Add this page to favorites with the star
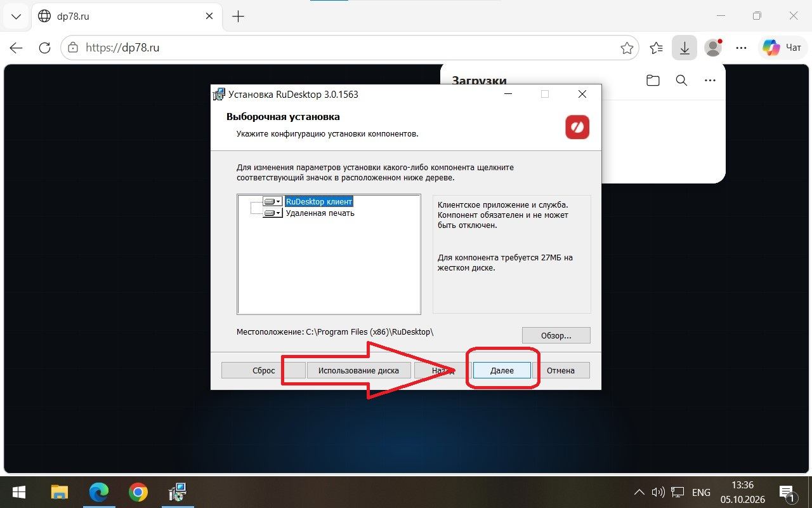The image size is (812, 508). [627, 48]
